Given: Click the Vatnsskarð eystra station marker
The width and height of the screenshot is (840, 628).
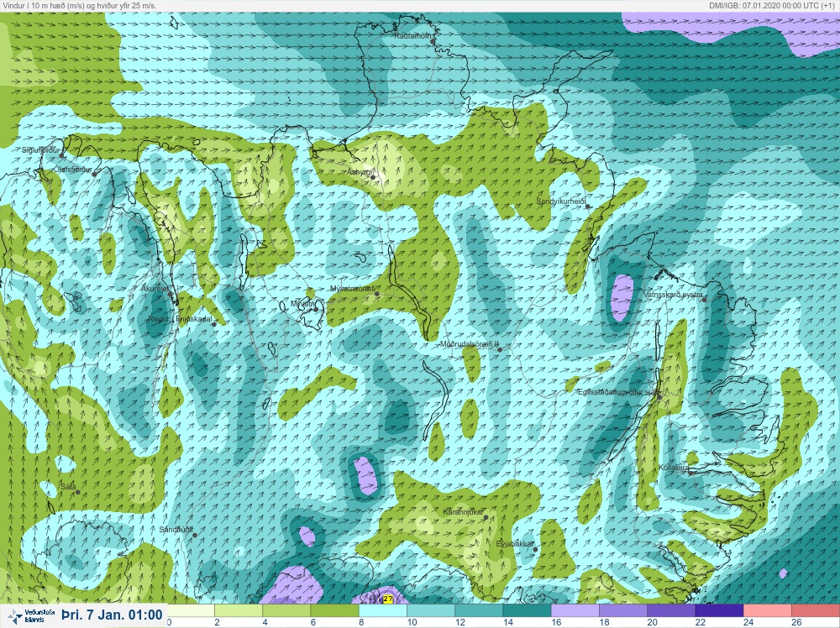Looking at the screenshot, I should pyautogui.click(x=705, y=300).
